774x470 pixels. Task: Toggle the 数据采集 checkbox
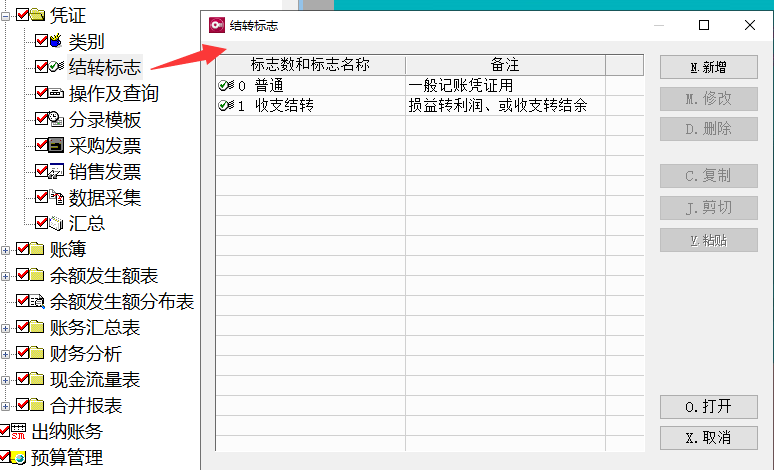click(x=41, y=196)
